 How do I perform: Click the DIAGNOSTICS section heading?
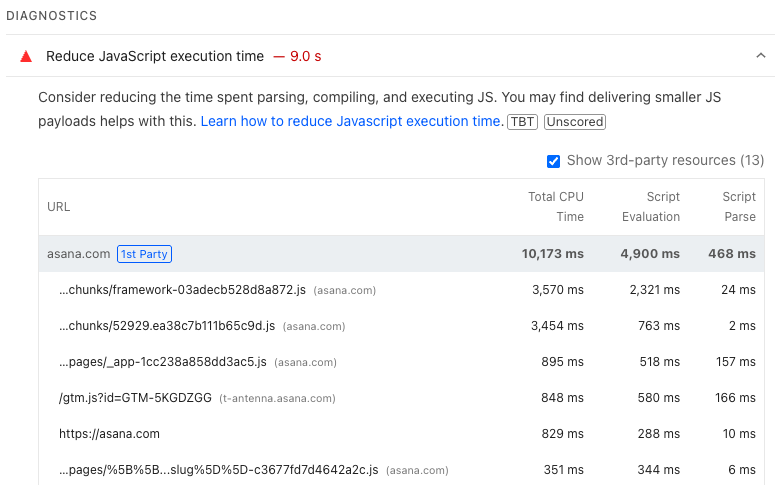(x=52, y=16)
